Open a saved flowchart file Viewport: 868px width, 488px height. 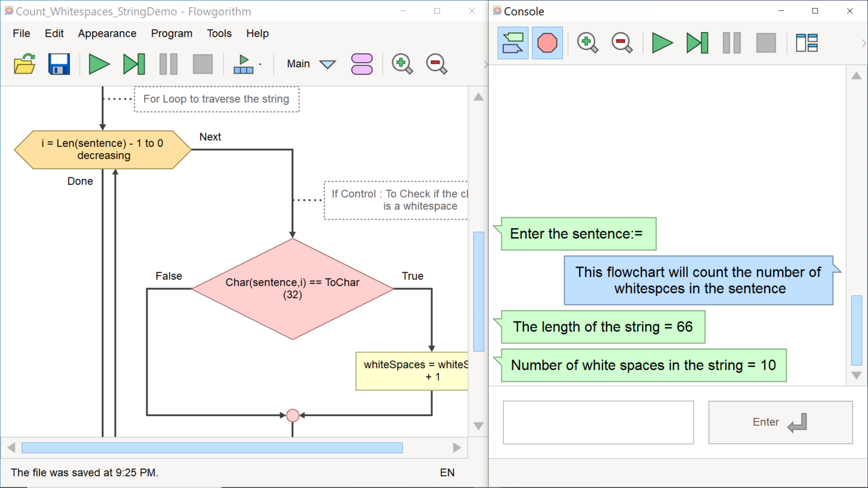point(24,64)
